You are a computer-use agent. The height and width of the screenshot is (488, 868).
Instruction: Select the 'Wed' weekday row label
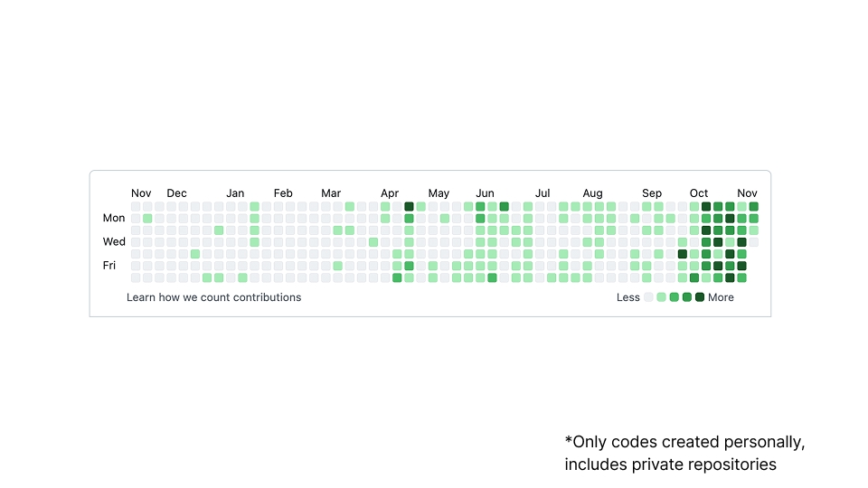click(x=114, y=242)
